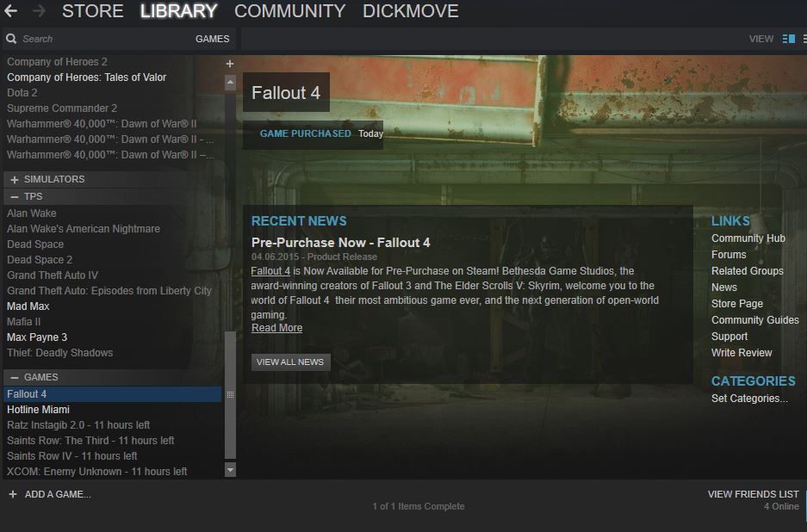Click the plus icon above the scrollbar
The height and width of the screenshot is (532, 807).
click(x=230, y=64)
